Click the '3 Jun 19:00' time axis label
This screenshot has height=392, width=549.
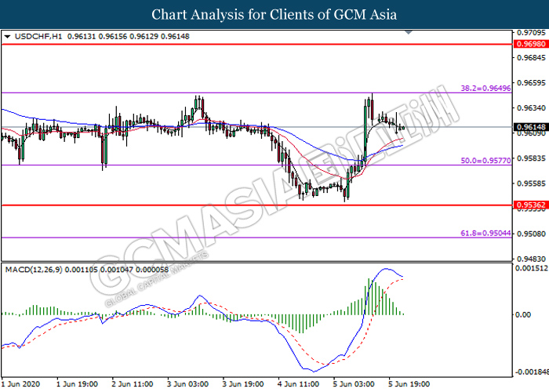[243, 384]
